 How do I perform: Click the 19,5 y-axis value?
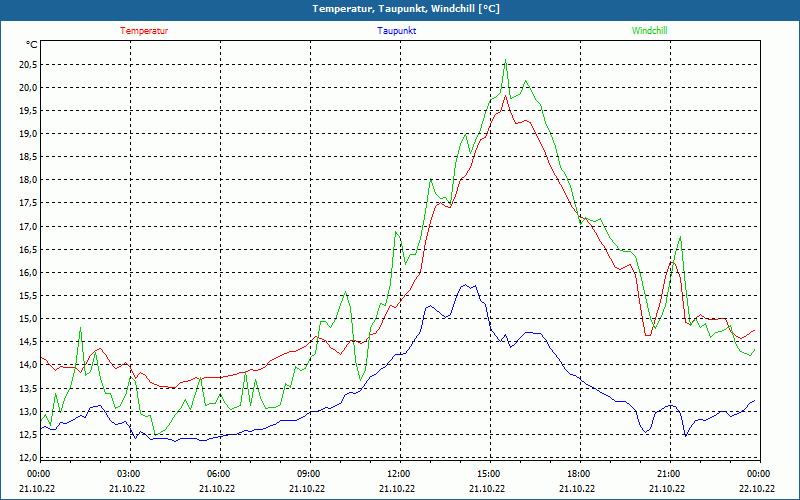click(28, 111)
